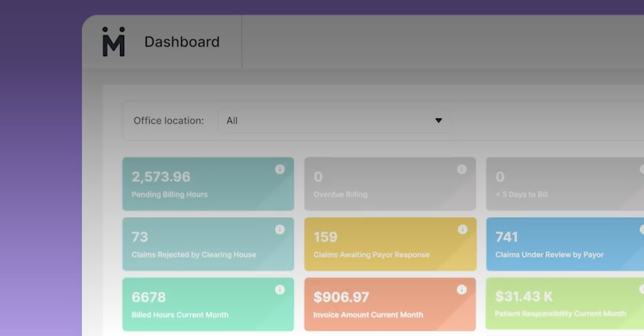This screenshot has width=644, height=336.
Task: Click the M logo icon
Action: (x=113, y=42)
